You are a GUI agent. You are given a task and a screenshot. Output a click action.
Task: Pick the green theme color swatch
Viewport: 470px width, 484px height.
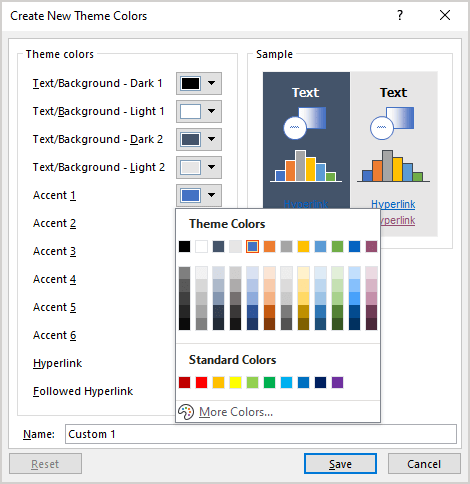pyautogui.click(x=337, y=247)
